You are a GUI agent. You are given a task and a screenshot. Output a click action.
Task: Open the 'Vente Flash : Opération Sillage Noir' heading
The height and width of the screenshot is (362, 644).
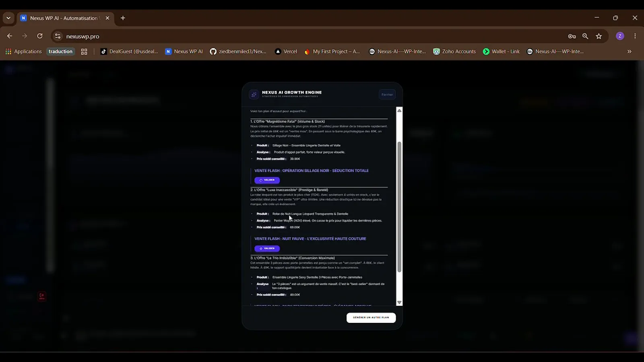pos(311,171)
